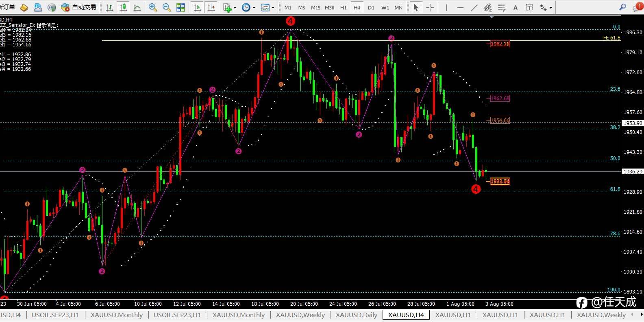Viewport: 644px width, 322px height.
Task: Switch chart to bar chart mode
Action: click(x=109, y=7)
